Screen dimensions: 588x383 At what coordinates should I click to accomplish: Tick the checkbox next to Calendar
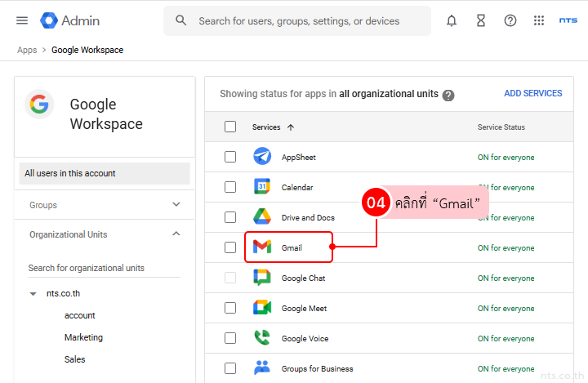coord(230,187)
